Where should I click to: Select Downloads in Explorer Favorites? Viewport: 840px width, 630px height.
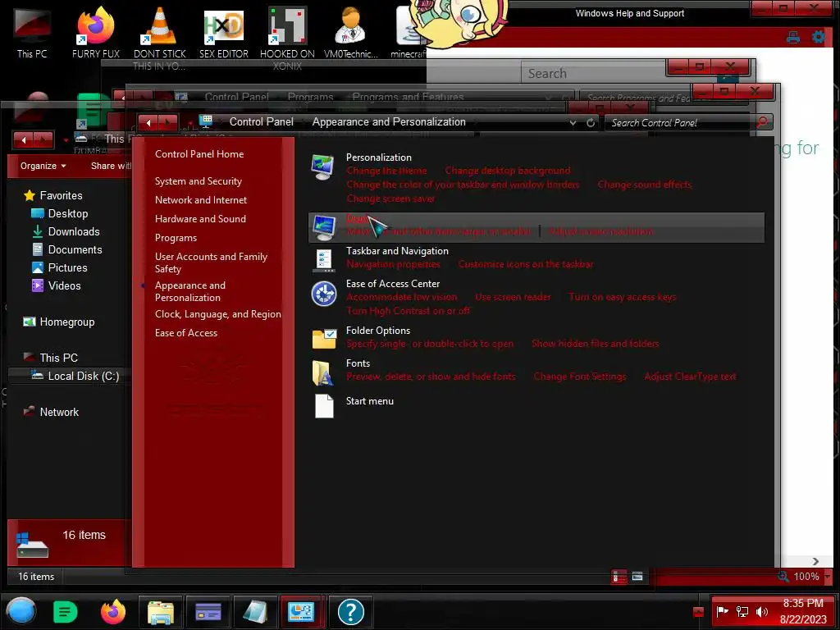coord(73,231)
